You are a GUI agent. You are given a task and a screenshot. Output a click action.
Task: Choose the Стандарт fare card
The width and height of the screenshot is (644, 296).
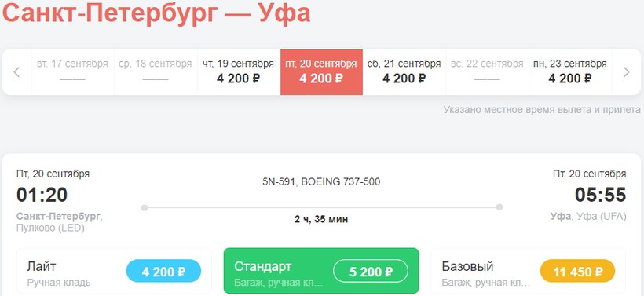tap(321, 272)
